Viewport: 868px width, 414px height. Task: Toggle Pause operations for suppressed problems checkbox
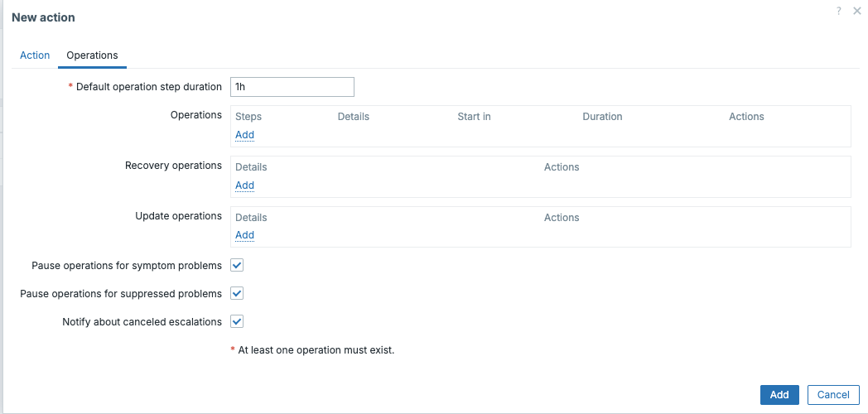click(x=237, y=293)
